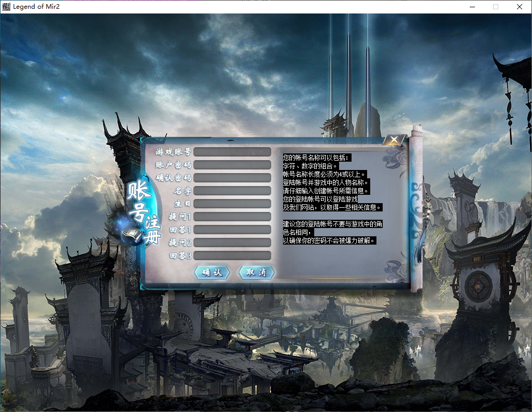The image size is (532, 412).
Task: Click the 游戏账号 input field
Action: 232,151
